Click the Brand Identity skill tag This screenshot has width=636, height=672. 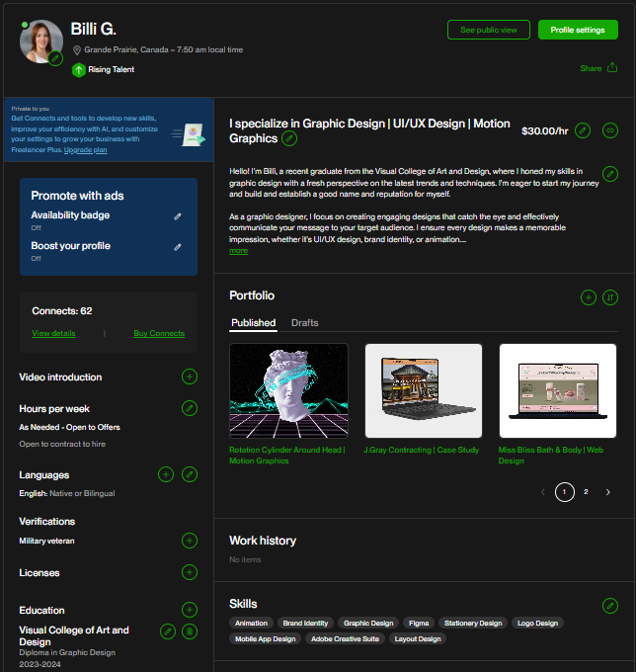(305, 624)
